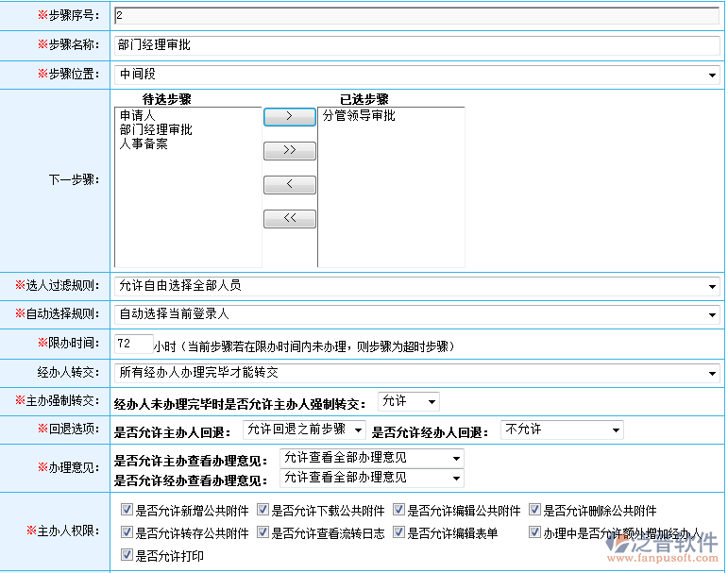Open 是否允许经办人回退 dropdown showing 不允许

(x=562, y=430)
